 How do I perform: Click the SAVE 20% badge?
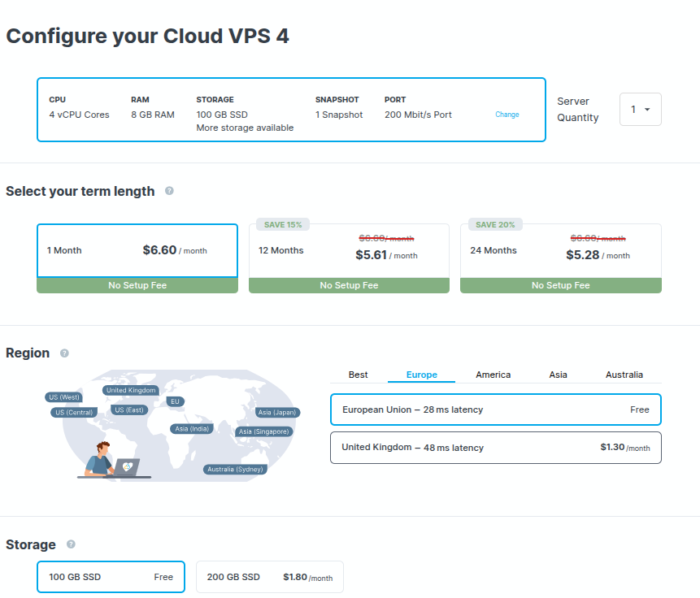click(x=495, y=224)
